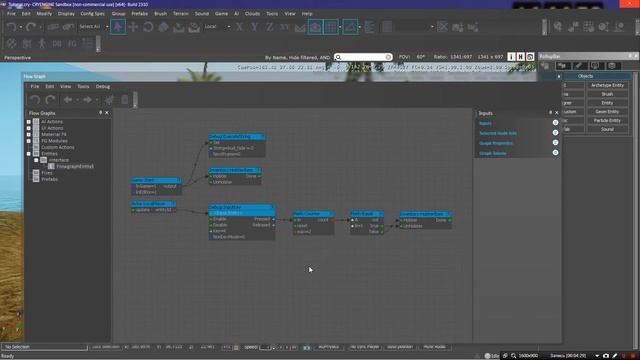Pin the Flow Graphs tree panel
Image resolution: width=640 pixels, height=360 pixels.
point(100,113)
